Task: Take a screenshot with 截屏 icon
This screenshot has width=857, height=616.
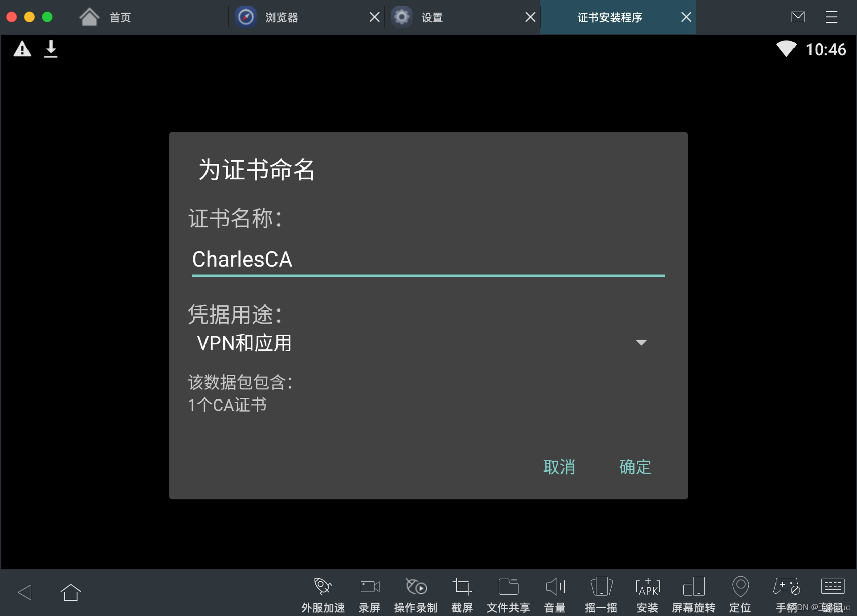Action: (x=462, y=587)
